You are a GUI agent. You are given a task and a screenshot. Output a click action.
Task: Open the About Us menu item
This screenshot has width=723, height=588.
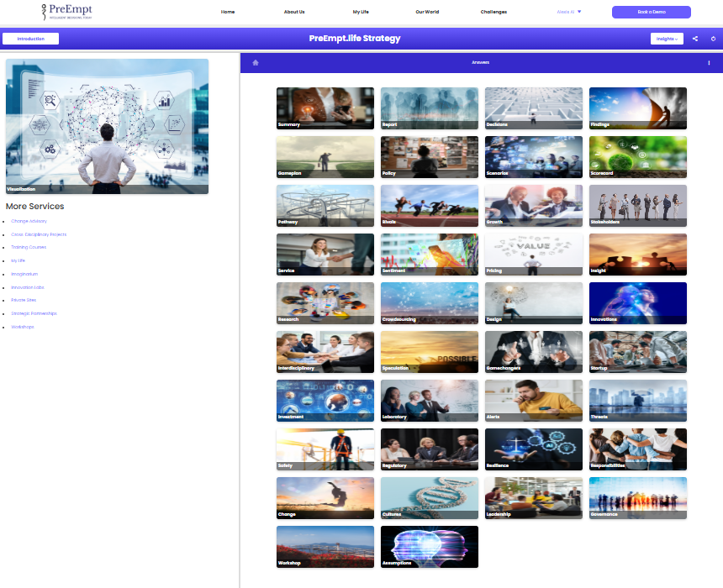pos(294,13)
